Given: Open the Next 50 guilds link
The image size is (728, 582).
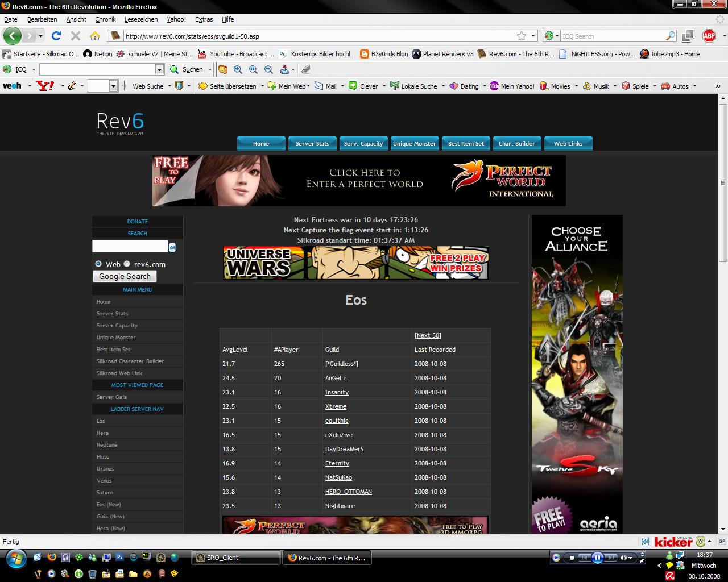Looking at the screenshot, I should click(428, 335).
